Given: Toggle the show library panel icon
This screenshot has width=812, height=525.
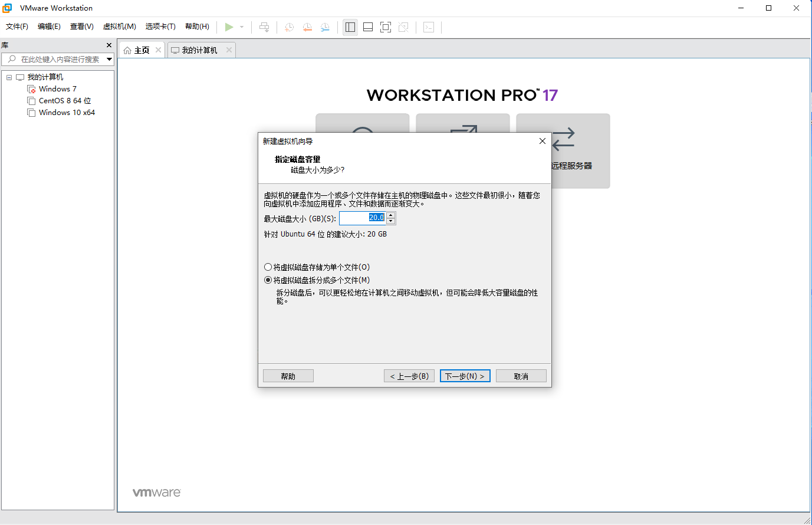Looking at the screenshot, I should coord(350,27).
